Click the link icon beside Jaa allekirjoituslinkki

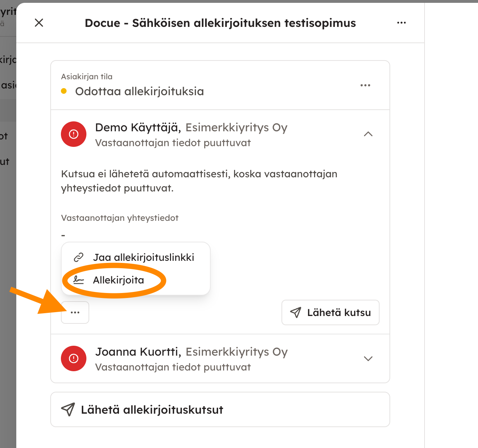[x=78, y=257]
